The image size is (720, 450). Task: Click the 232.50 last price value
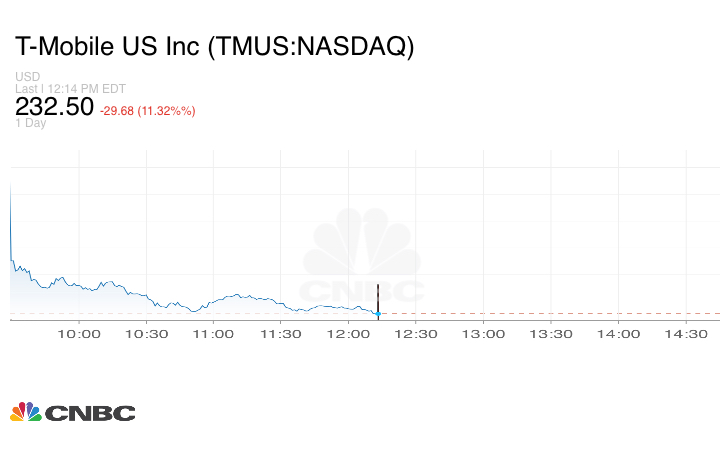coord(54,107)
